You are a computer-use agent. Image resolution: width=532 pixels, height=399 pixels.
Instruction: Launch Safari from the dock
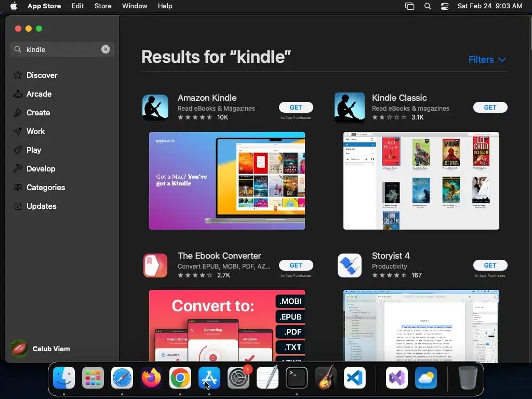pos(122,378)
